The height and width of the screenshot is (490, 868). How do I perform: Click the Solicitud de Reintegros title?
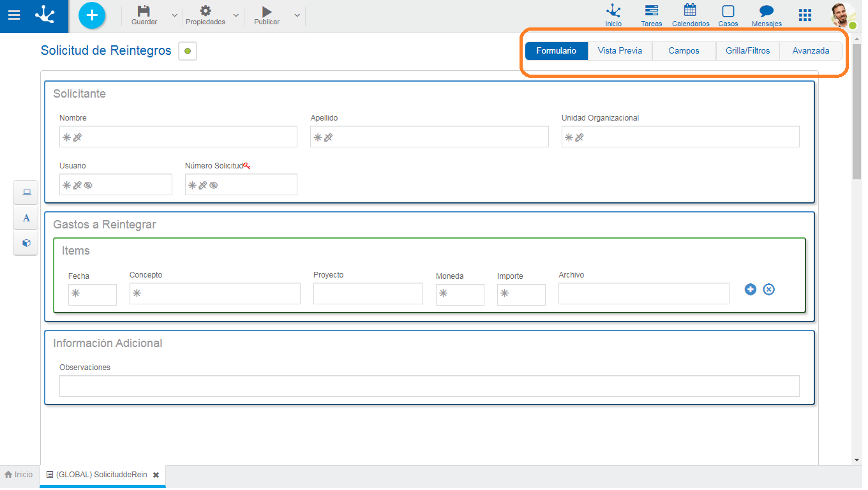click(x=106, y=50)
